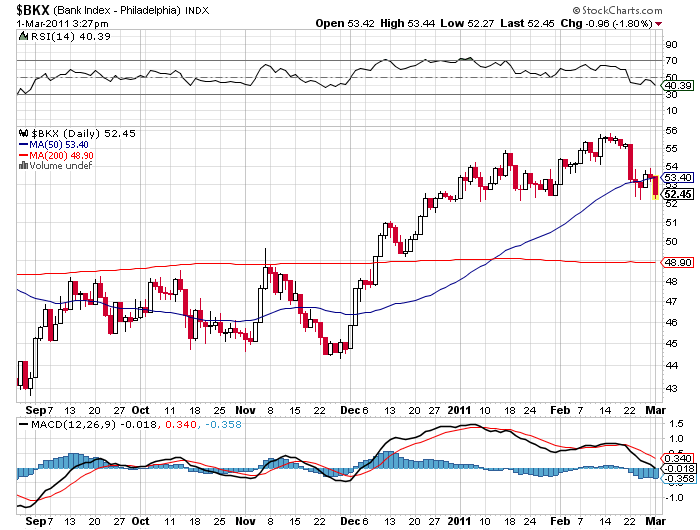Click the 70 overbought level on RSI axis

coord(671,61)
